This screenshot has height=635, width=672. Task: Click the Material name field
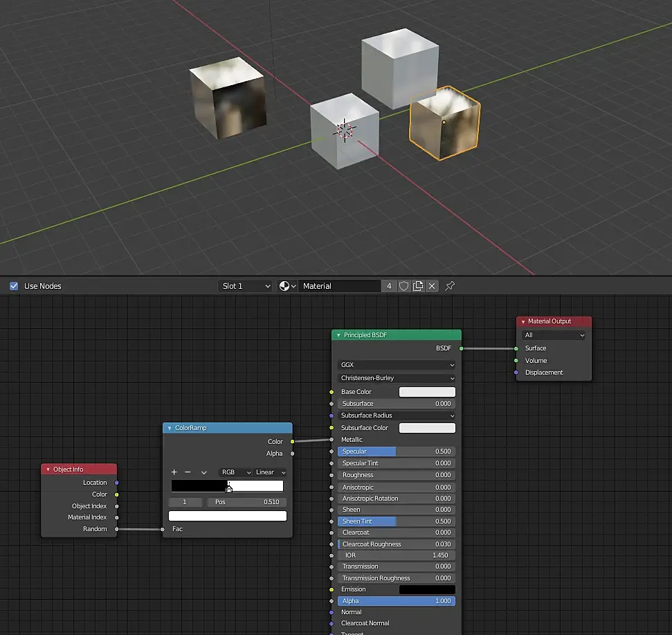339,286
